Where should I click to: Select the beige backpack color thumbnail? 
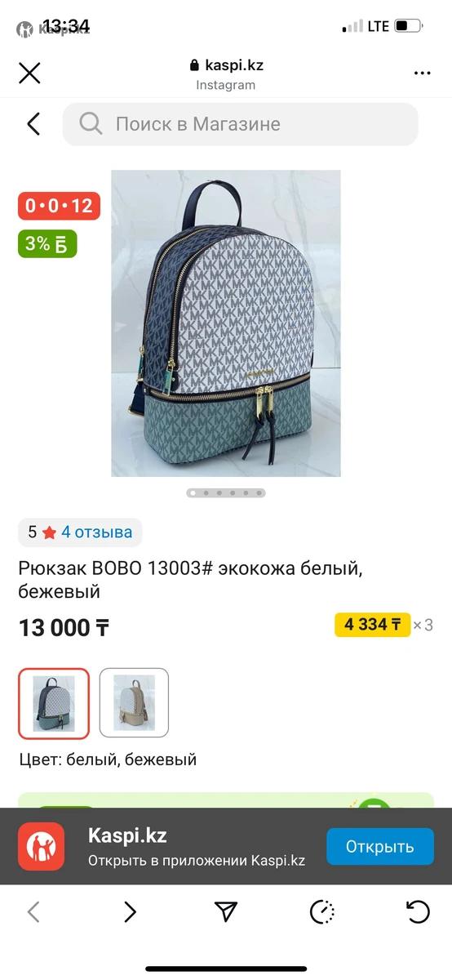tap(134, 703)
